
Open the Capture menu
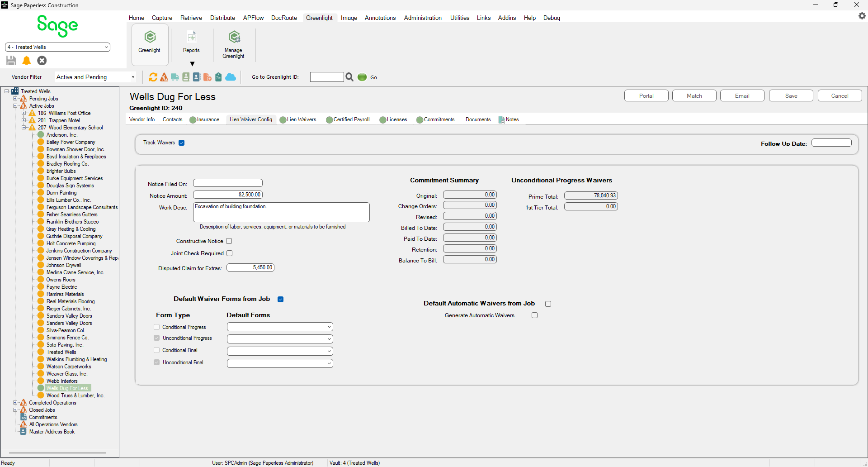click(x=162, y=18)
